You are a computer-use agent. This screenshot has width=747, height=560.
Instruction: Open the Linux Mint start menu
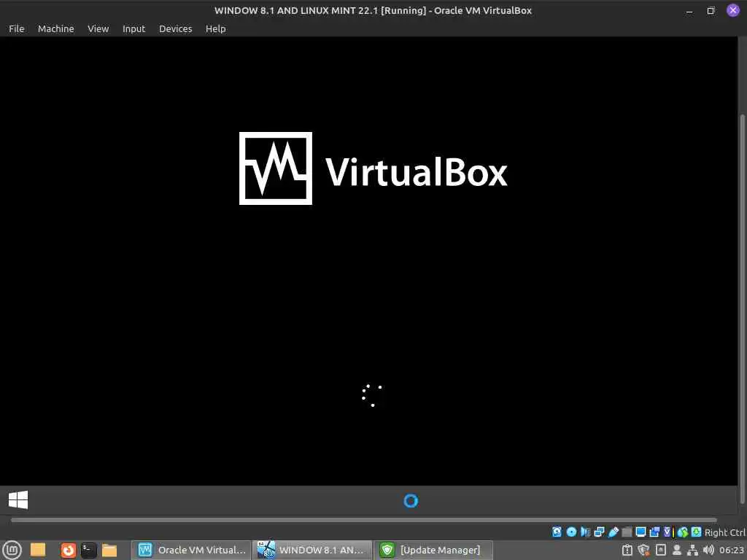(12, 550)
